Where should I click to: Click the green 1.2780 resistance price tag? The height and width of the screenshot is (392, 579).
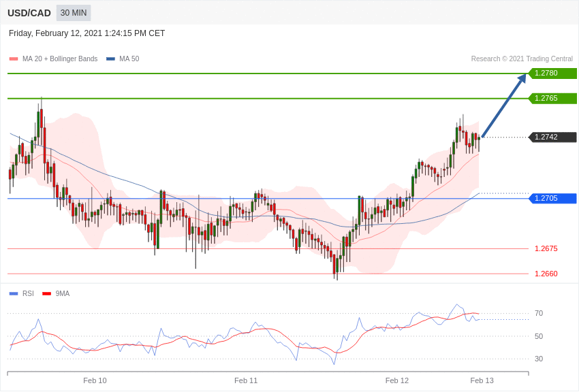coord(553,73)
